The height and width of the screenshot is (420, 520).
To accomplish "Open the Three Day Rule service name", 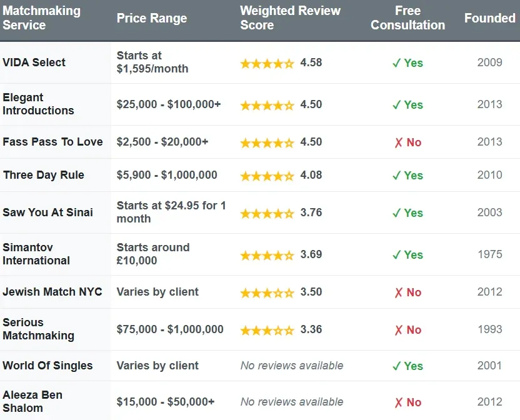I will click(x=44, y=175).
